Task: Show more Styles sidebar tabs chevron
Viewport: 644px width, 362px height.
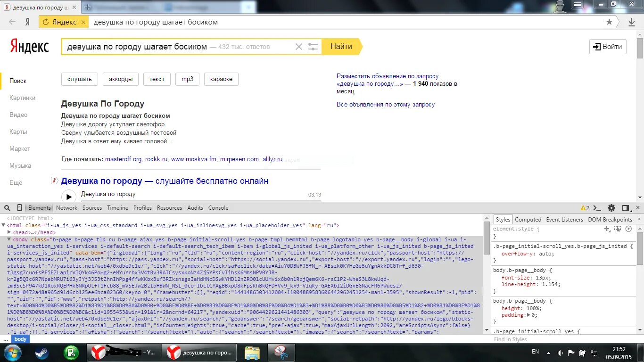Action: (x=638, y=220)
